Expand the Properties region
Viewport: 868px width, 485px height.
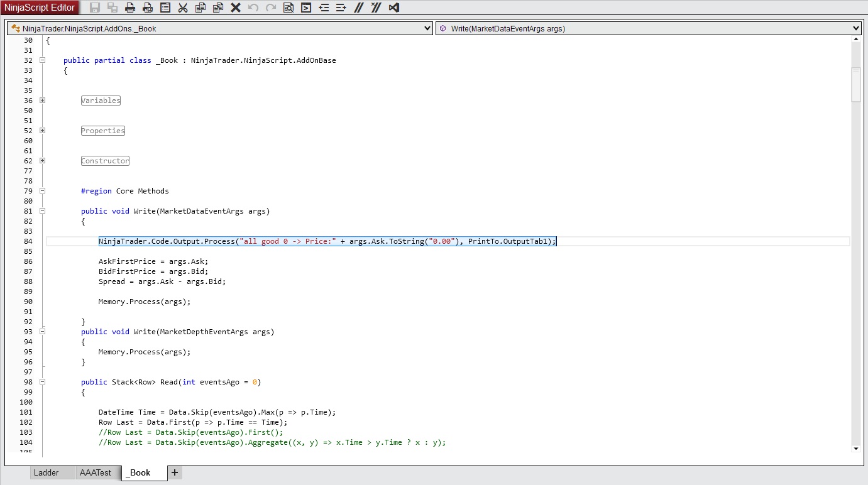coord(43,131)
